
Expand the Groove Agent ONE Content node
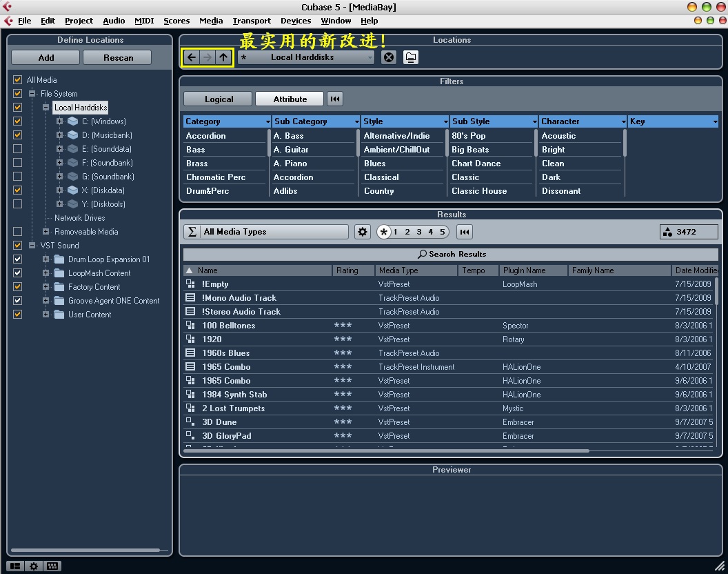click(45, 300)
